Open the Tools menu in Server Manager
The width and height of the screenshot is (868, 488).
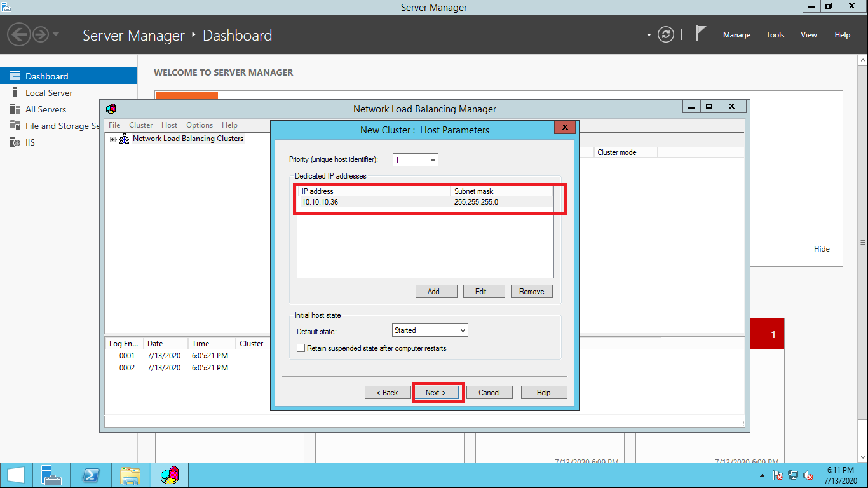(775, 35)
